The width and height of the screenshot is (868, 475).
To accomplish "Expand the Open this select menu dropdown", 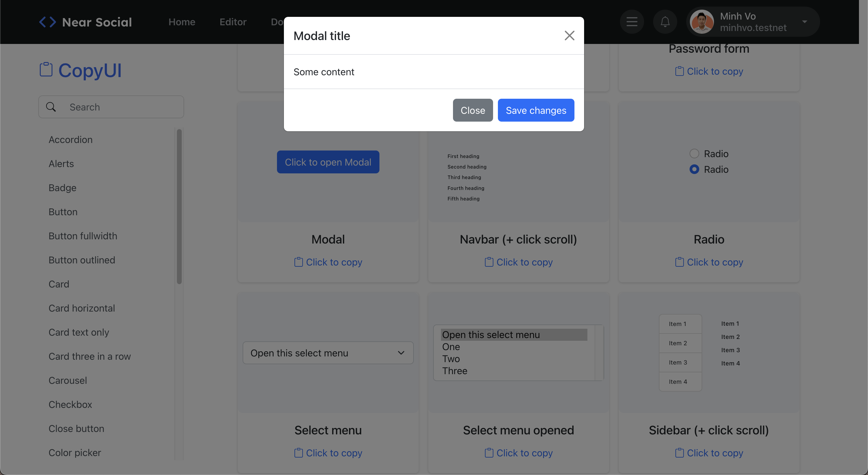I will pos(328,353).
